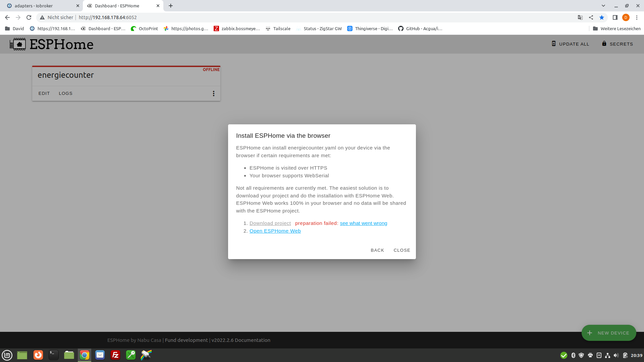Screen dimensions: 644x362
Task: Open Chrome's three-dot menu
Action: click(637, 17)
